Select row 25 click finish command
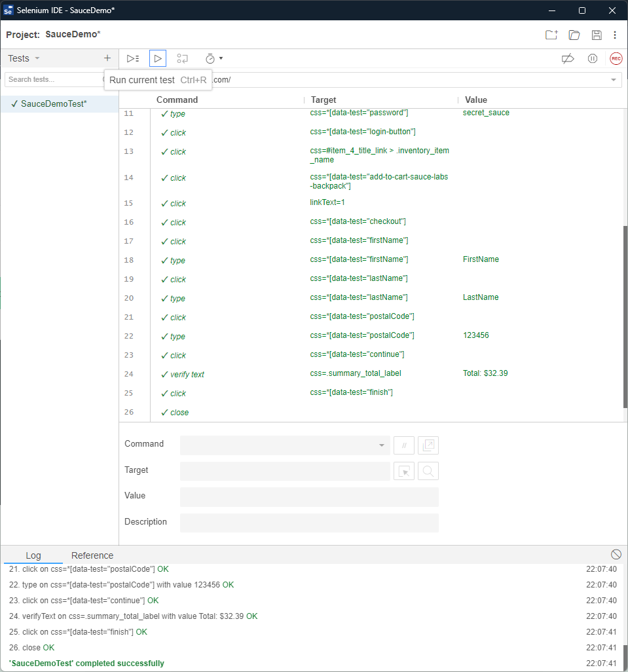Image resolution: width=628 pixels, height=672 pixels. 371,393
